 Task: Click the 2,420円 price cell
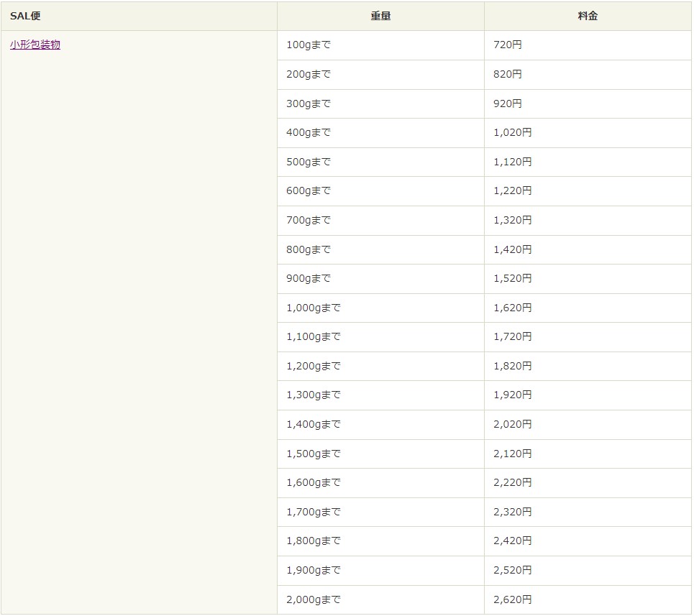tap(513, 541)
